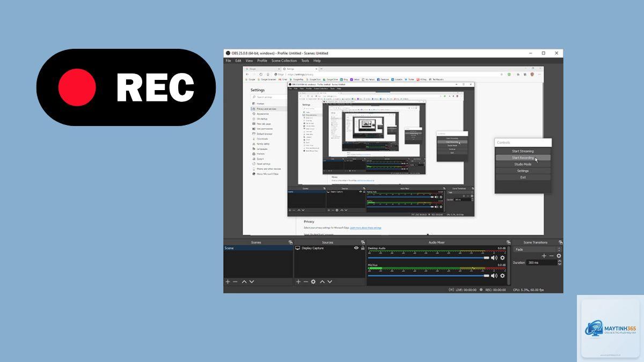The width and height of the screenshot is (644, 362).
Task: Select the 'Scene' entry in Scenes list
Action: coord(258,248)
